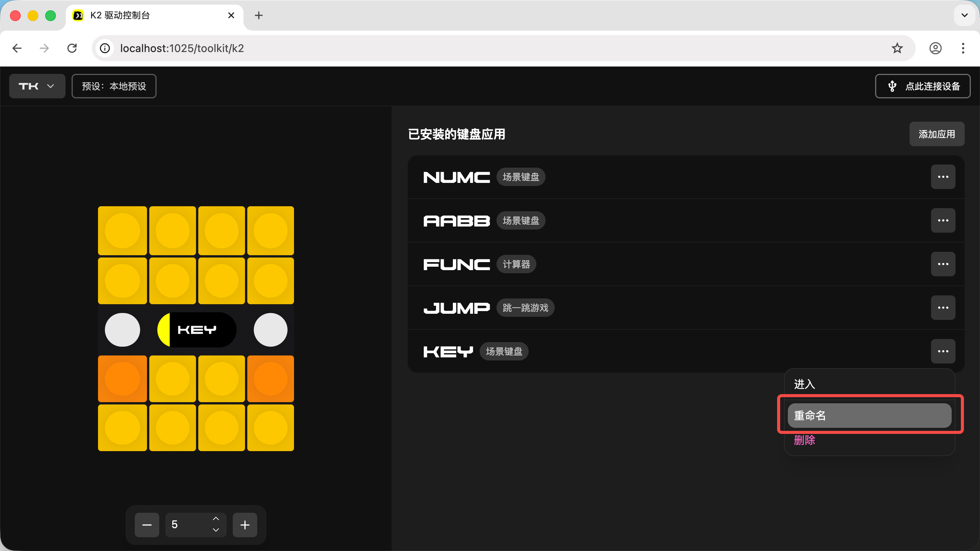980x551 pixels.
Task: Click the 添加应用 button
Action: tap(936, 134)
